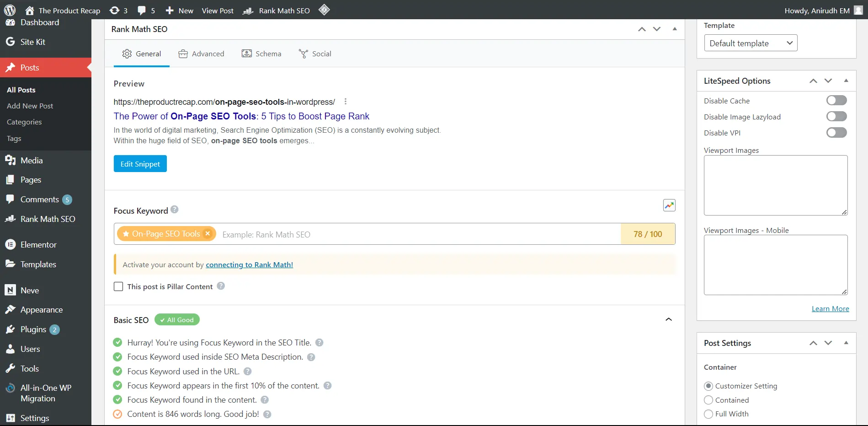Open the Default template dropdown
Viewport: 868px width, 426px height.
751,43
